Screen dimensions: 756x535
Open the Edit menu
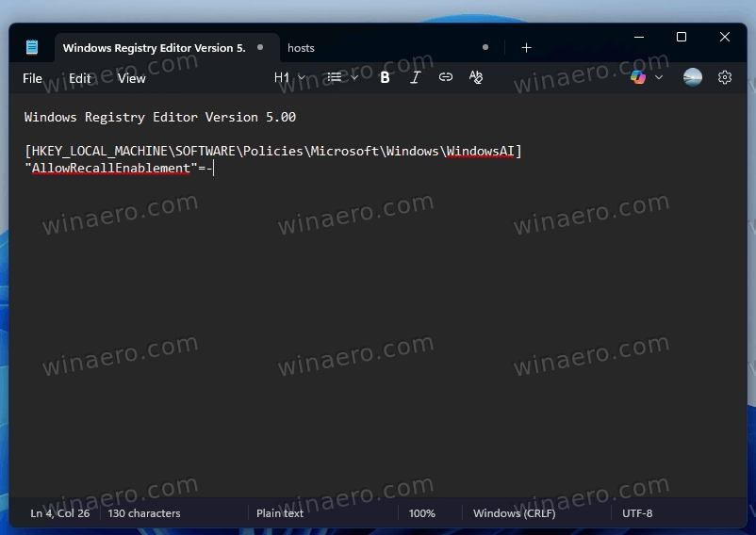tap(79, 78)
